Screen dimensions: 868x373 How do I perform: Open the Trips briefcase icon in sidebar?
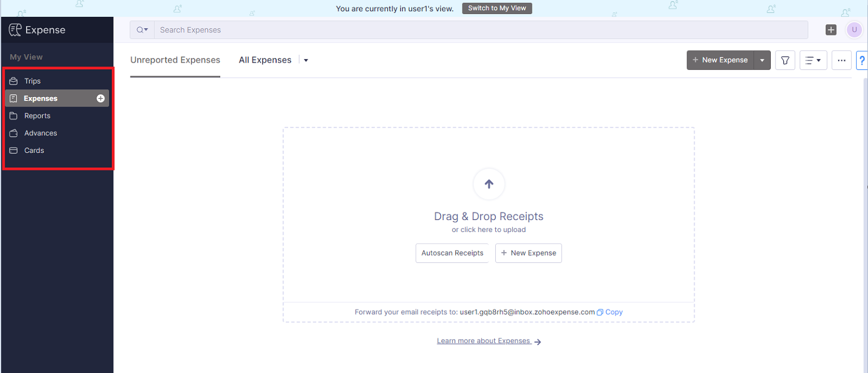tap(14, 81)
